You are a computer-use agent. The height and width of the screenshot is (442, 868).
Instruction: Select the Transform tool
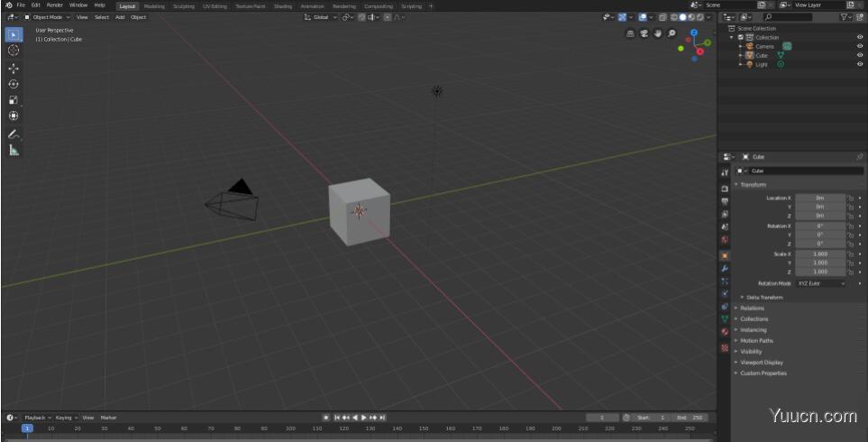click(14, 115)
